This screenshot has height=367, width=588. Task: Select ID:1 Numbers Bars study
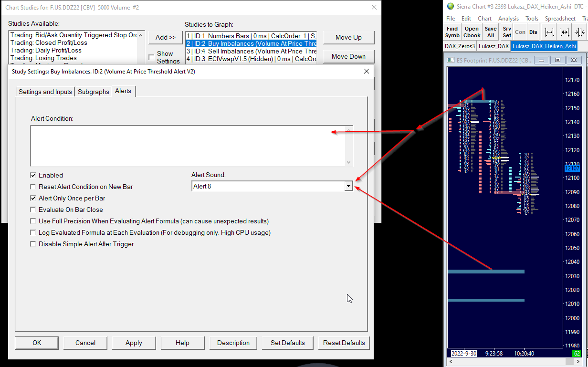click(x=251, y=36)
